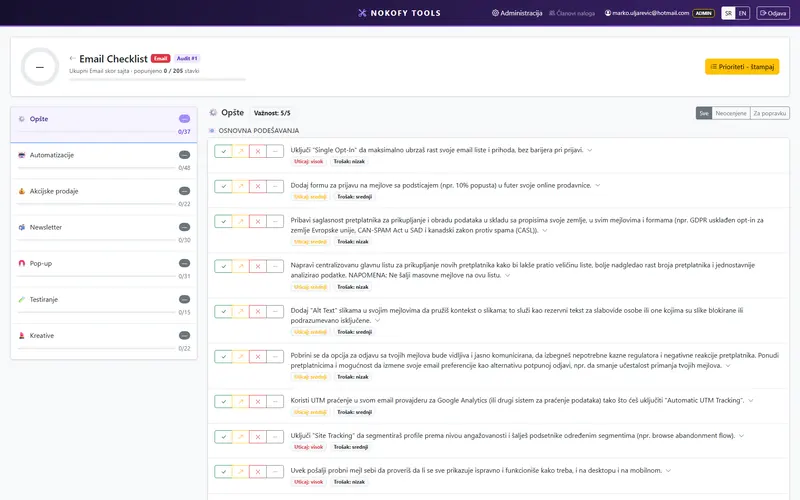Filter by Za popravku items

tap(769, 113)
